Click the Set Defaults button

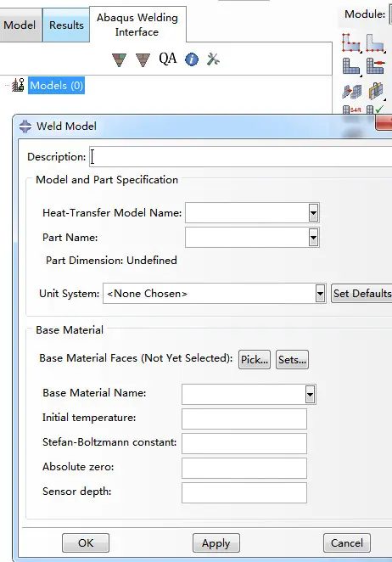tap(361, 293)
